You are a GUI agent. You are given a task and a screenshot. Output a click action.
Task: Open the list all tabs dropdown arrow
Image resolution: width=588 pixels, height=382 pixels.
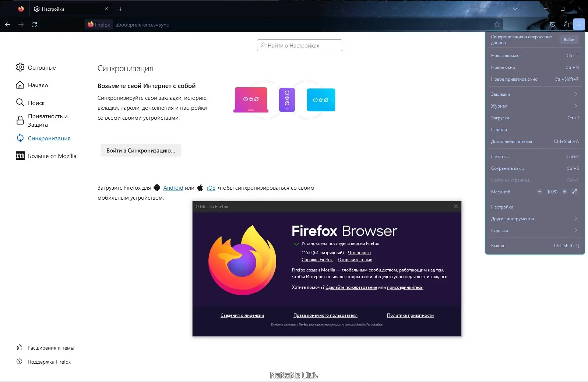pos(515,9)
